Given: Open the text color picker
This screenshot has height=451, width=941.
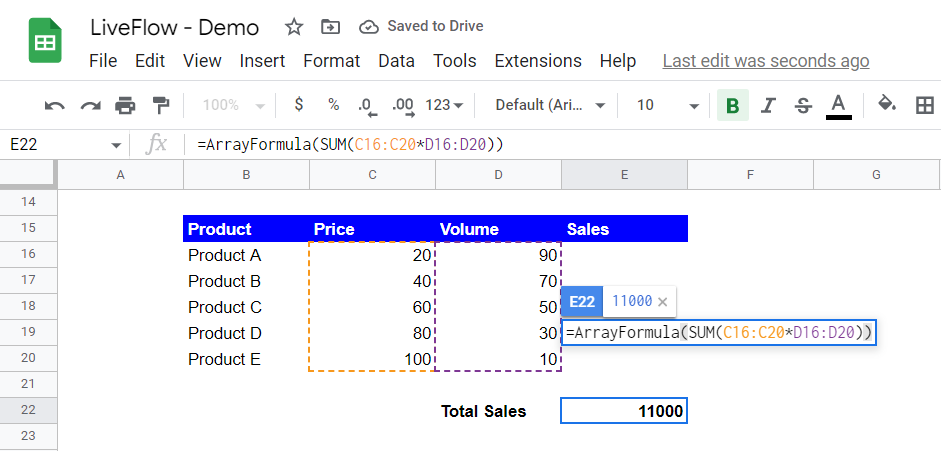Looking at the screenshot, I should coord(839,105).
